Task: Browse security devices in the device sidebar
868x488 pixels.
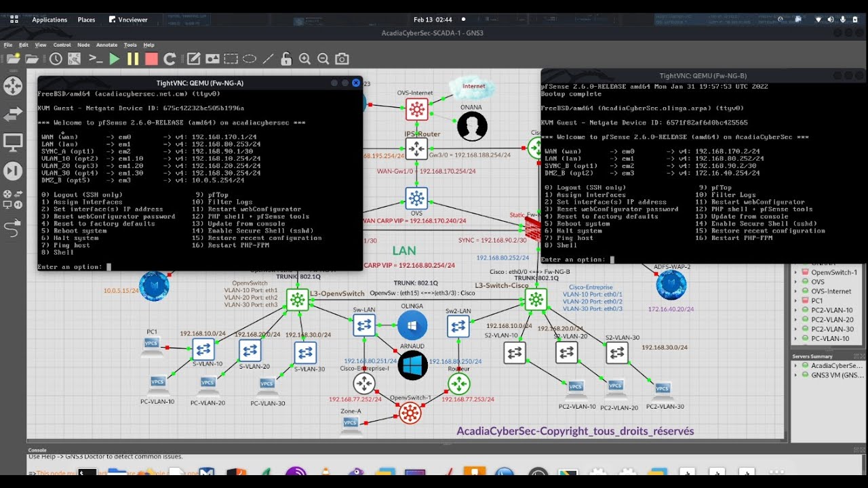Action: (x=13, y=171)
